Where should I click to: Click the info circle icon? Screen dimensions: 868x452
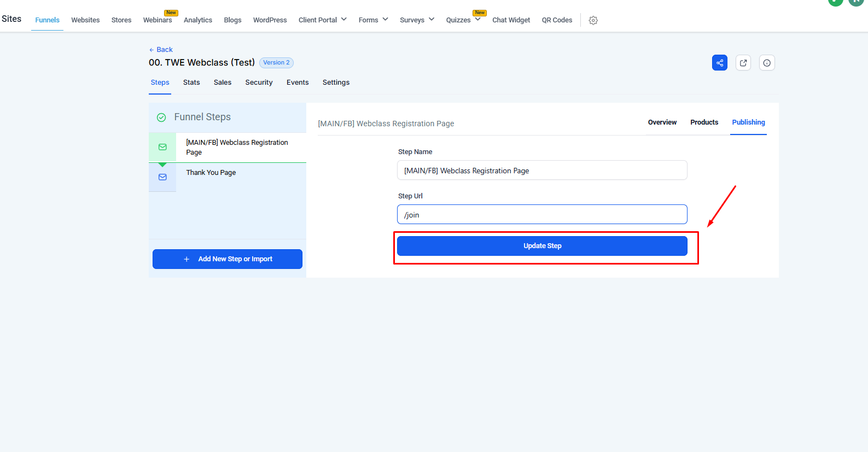tap(767, 63)
